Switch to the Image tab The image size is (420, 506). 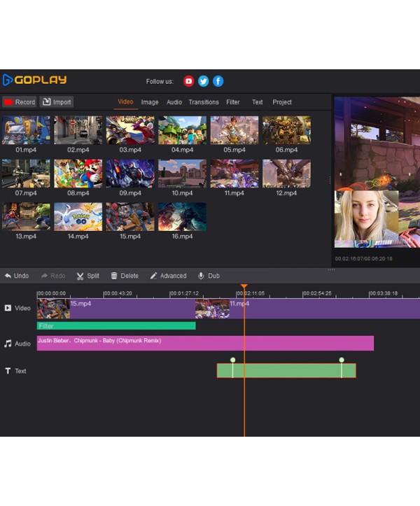(x=150, y=102)
